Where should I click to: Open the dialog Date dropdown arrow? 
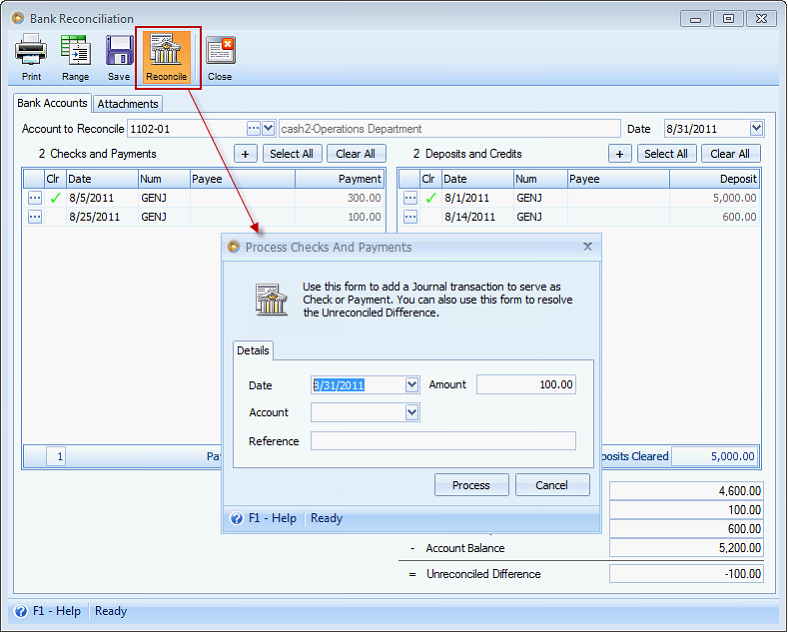pyautogui.click(x=412, y=385)
